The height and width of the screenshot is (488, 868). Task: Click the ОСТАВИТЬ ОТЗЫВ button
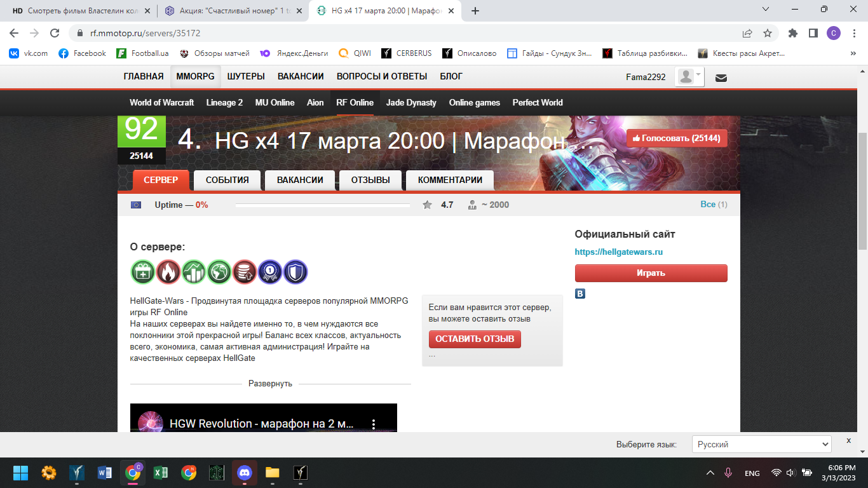475,339
